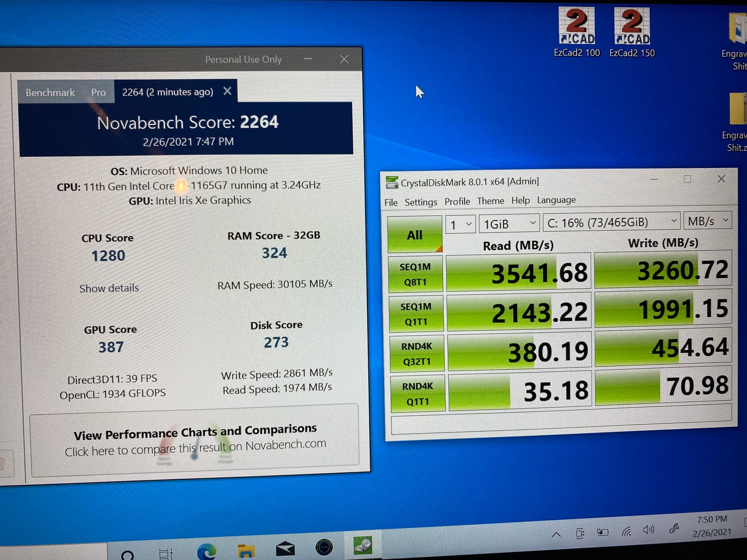The width and height of the screenshot is (747, 560).
Task: Click the RAM Score value 324
Action: point(275,253)
